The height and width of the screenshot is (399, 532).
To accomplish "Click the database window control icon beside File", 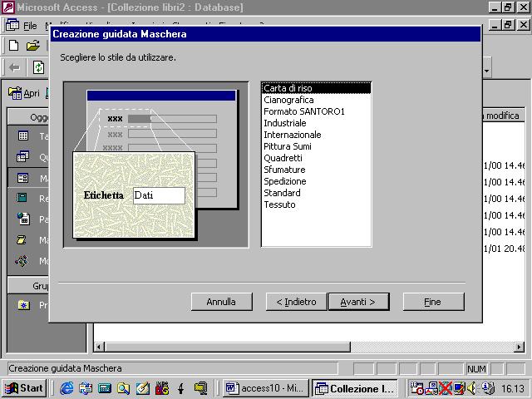I will [12, 25].
